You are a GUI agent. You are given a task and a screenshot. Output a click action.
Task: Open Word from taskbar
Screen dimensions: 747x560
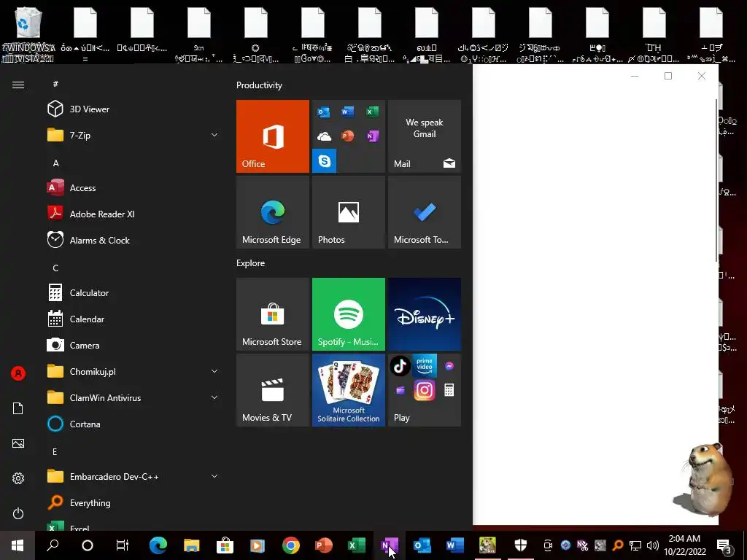tap(455, 545)
